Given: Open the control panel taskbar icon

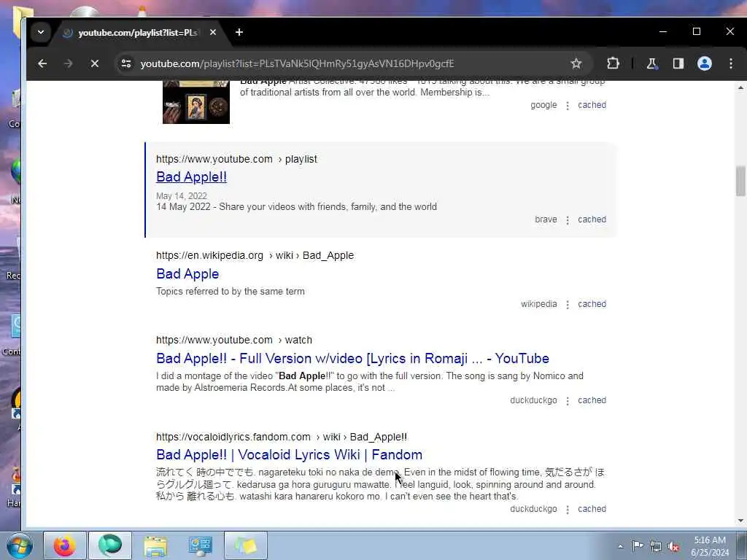Looking at the screenshot, I should click(x=200, y=545).
